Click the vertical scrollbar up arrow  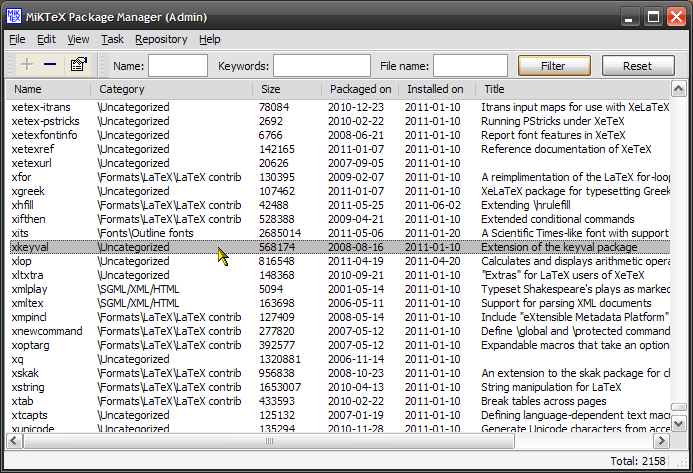click(678, 89)
